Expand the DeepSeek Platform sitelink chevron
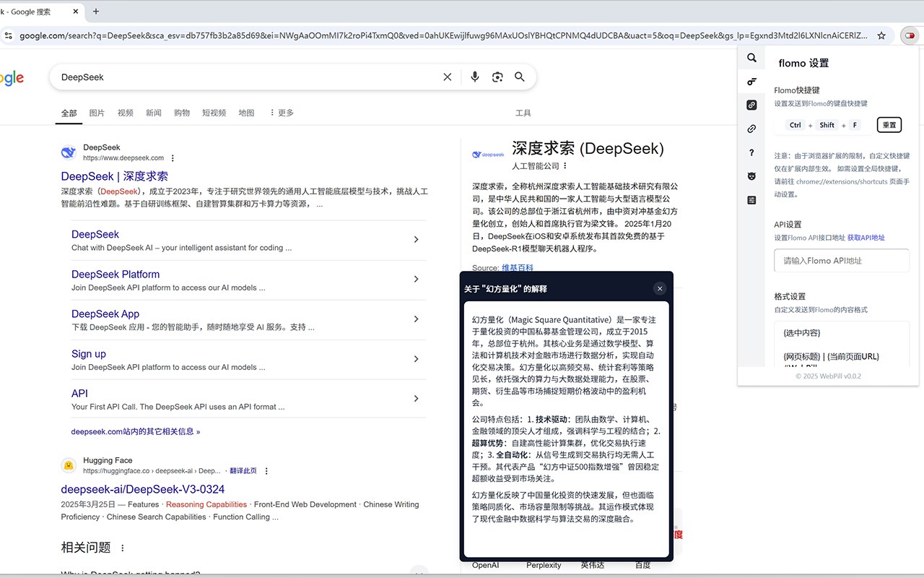The height and width of the screenshot is (578, 924). coord(416,280)
